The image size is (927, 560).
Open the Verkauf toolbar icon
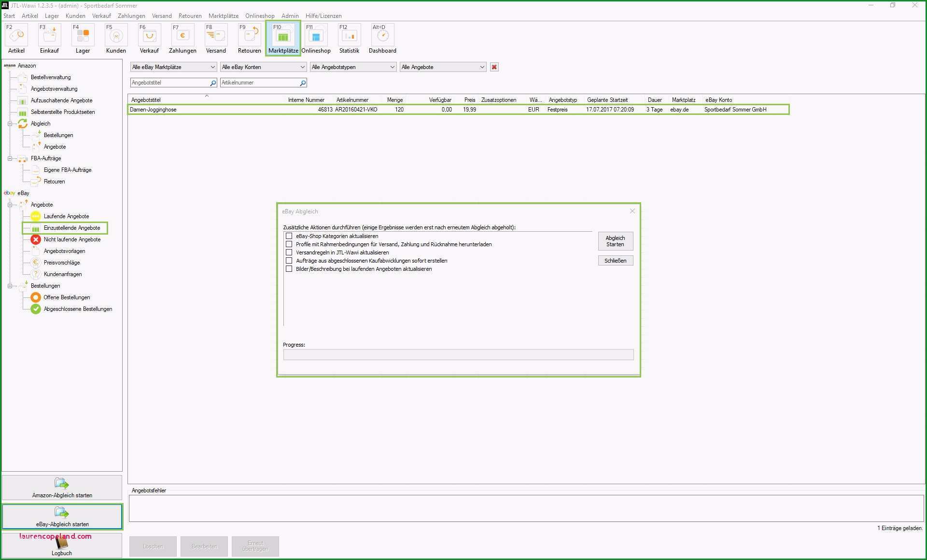(x=149, y=39)
